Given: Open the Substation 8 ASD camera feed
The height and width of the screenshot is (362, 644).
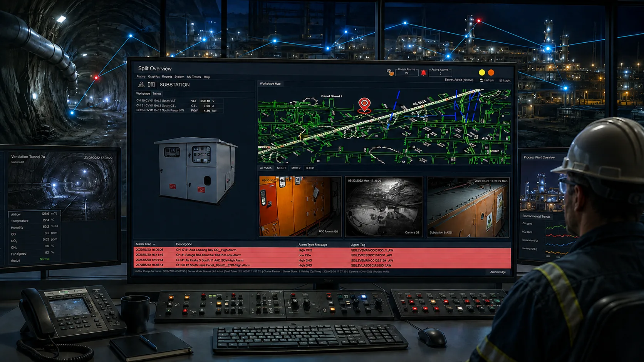Looking at the screenshot, I should [x=468, y=207].
